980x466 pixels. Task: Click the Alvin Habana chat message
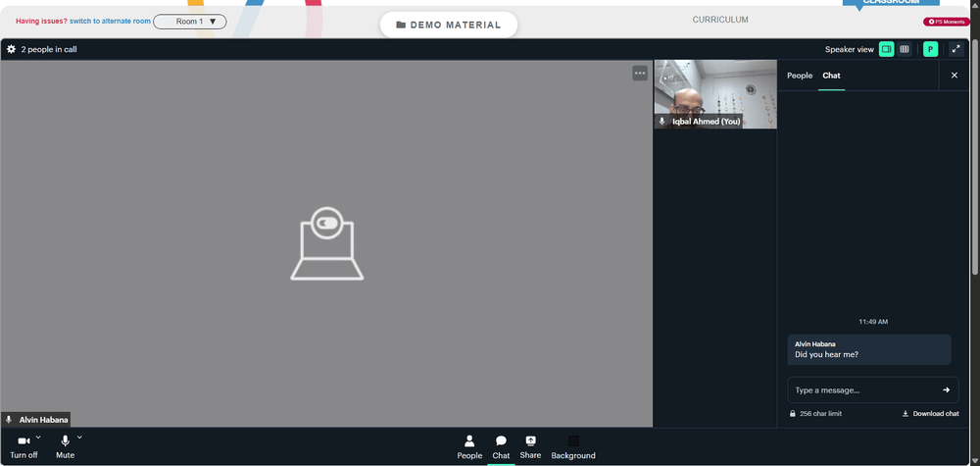point(869,349)
